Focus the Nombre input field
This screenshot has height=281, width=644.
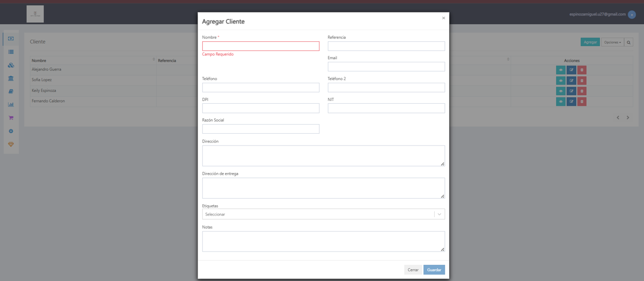[x=261, y=46]
